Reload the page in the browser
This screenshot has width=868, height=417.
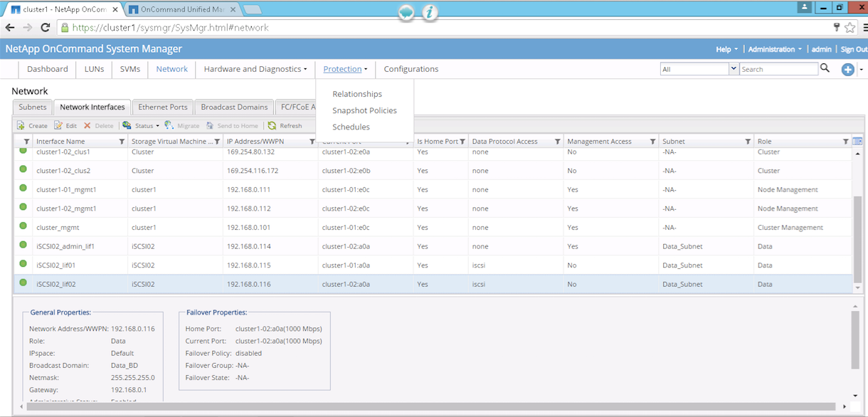pos(45,28)
